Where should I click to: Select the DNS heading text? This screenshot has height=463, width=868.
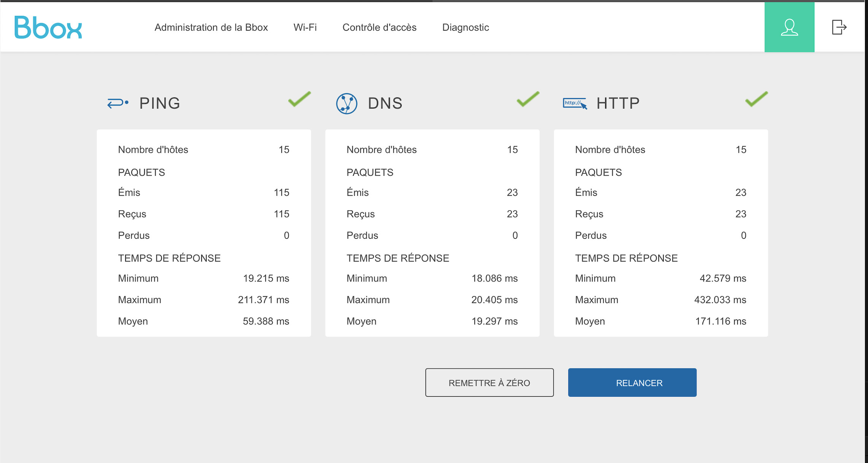click(385, 103)
